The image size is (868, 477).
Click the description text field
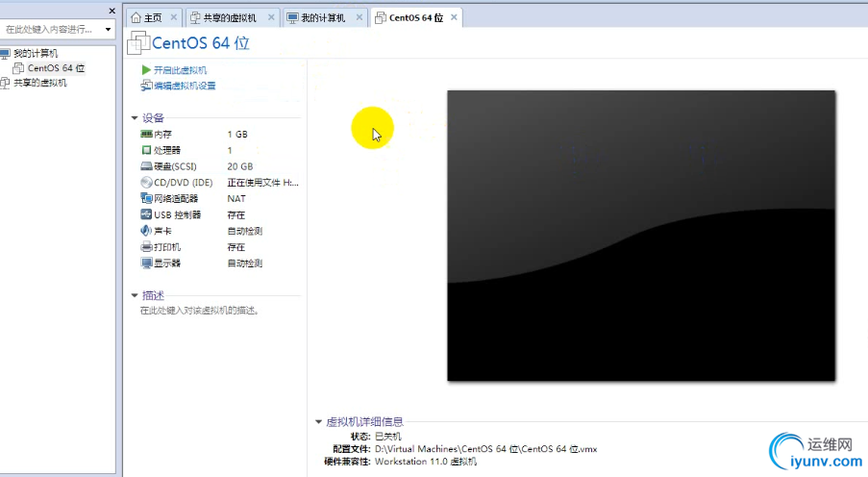(200, 311)
